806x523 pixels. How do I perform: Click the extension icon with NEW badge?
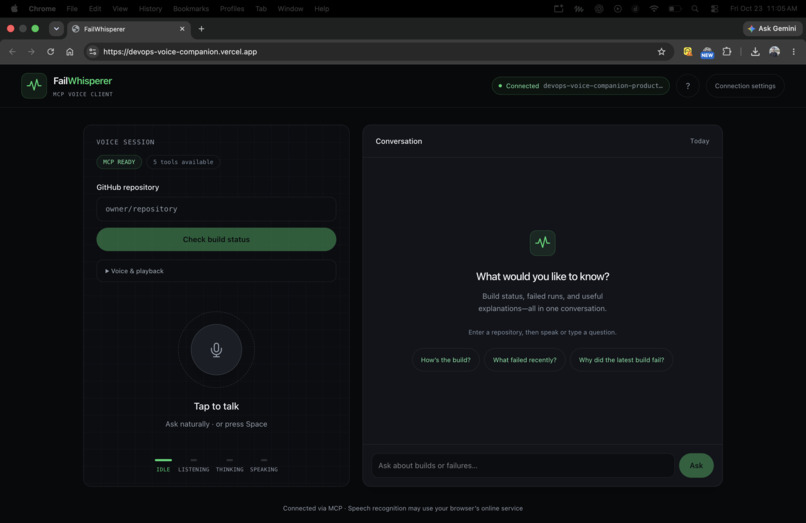tap(707, 52)
